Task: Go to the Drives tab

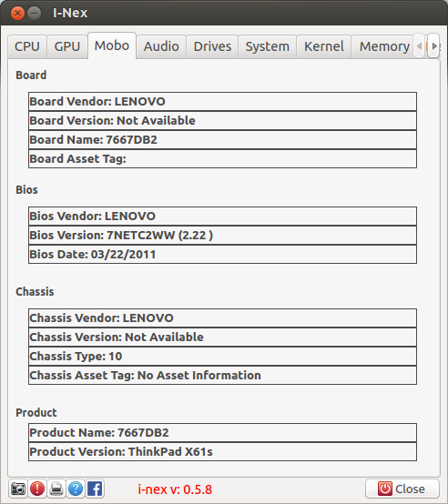Action: tap(212, 46)
